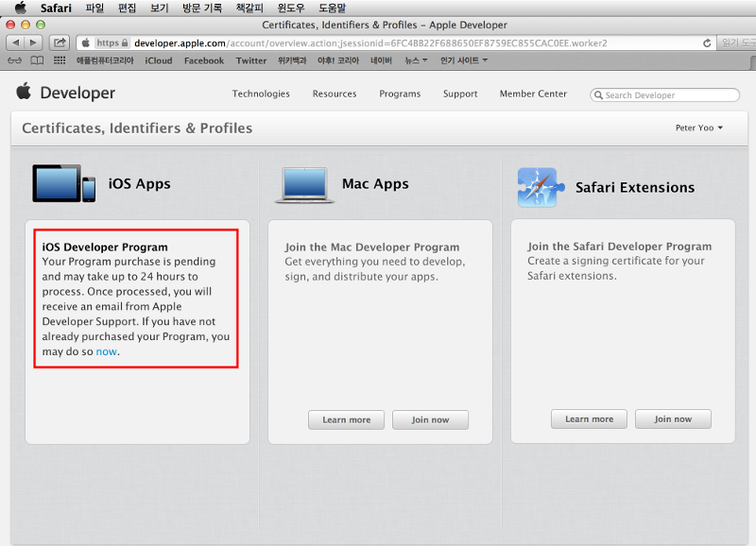Click Join now for Mac Developer Program
The image size is (756, 546).
click(x=430, y=419)
